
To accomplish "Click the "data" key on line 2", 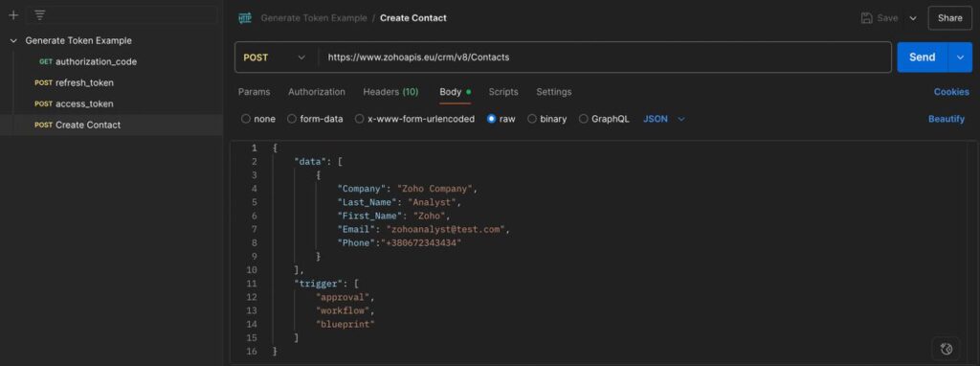I will (x=311, y=161).
